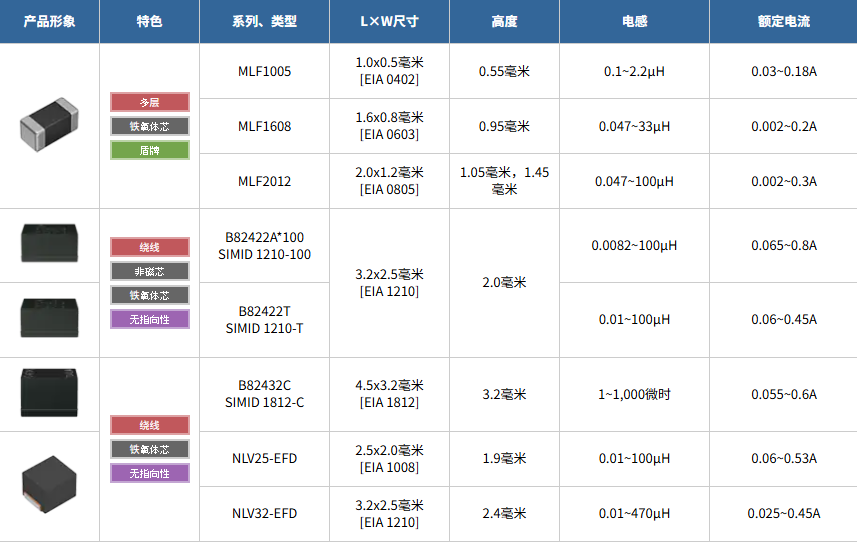Select the gray 非磁芯 feature tag
Image resolution: width=857 pixels, height=543 pixels.
point(150,271)
